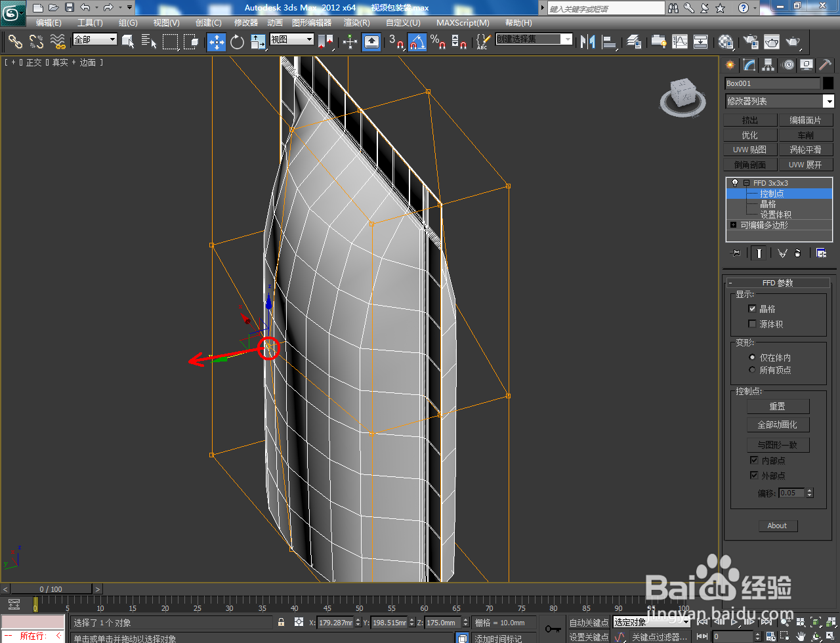Switch to the Utilities hammer panel tab
840x643 pixels.
click(825, 65)
